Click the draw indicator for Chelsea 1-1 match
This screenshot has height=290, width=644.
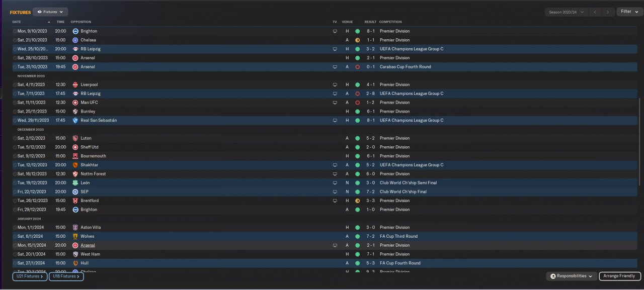coord(357,40)
